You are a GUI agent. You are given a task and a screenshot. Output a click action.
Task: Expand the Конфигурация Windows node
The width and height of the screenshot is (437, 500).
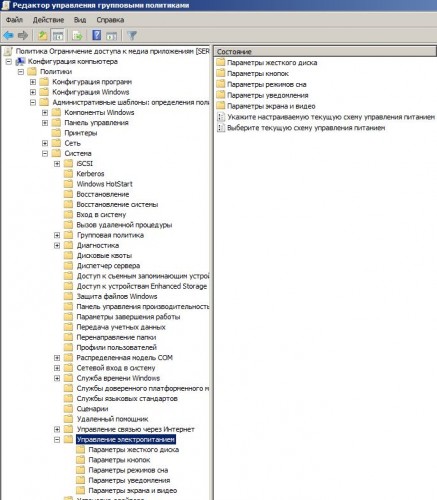tap(33, 92)
